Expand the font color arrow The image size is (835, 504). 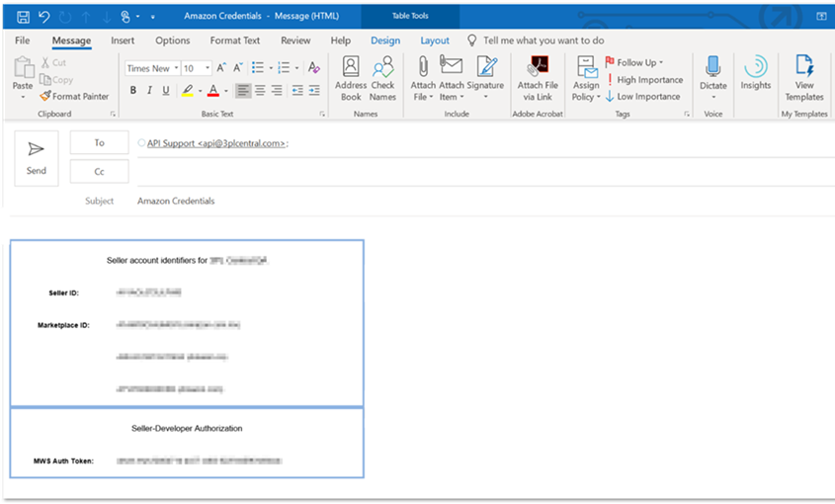226,91
